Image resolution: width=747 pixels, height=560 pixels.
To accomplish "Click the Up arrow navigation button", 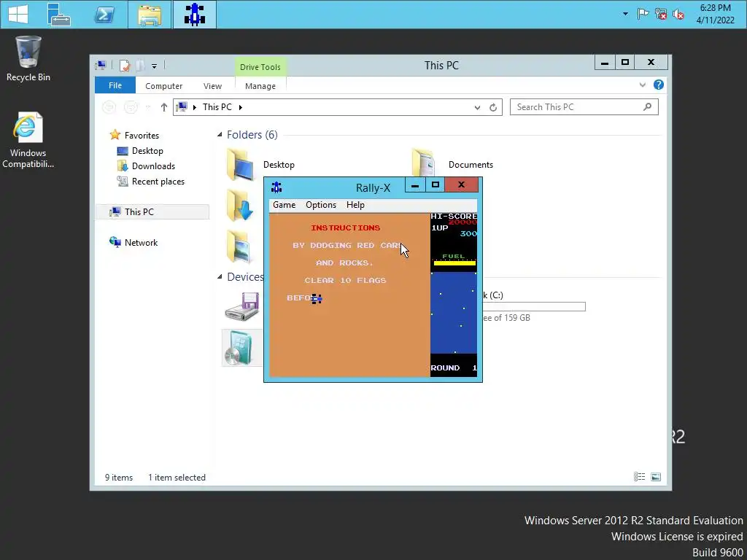I will click(164, 107).
